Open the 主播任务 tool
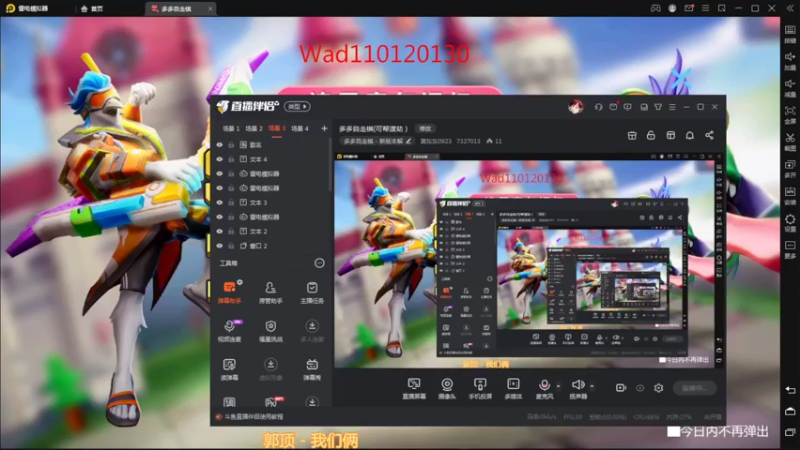Image resolution: width=800 pixels, height=450 pixels. [312, 292]
